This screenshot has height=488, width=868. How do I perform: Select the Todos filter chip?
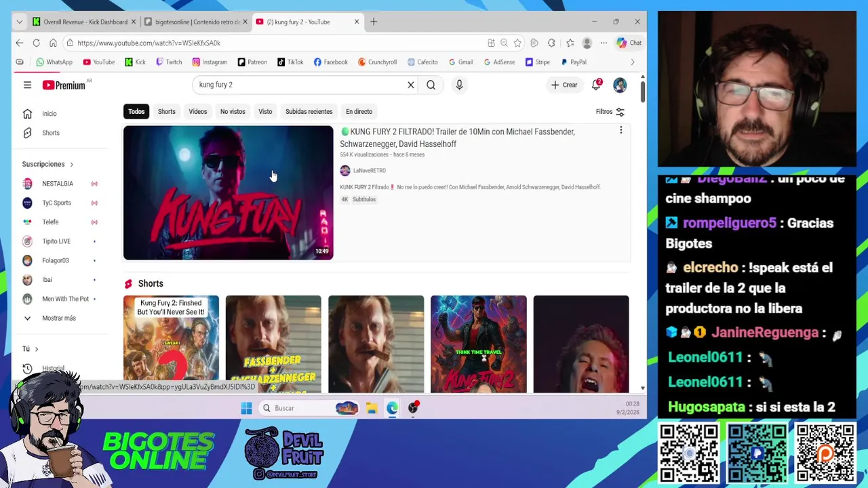136,111
